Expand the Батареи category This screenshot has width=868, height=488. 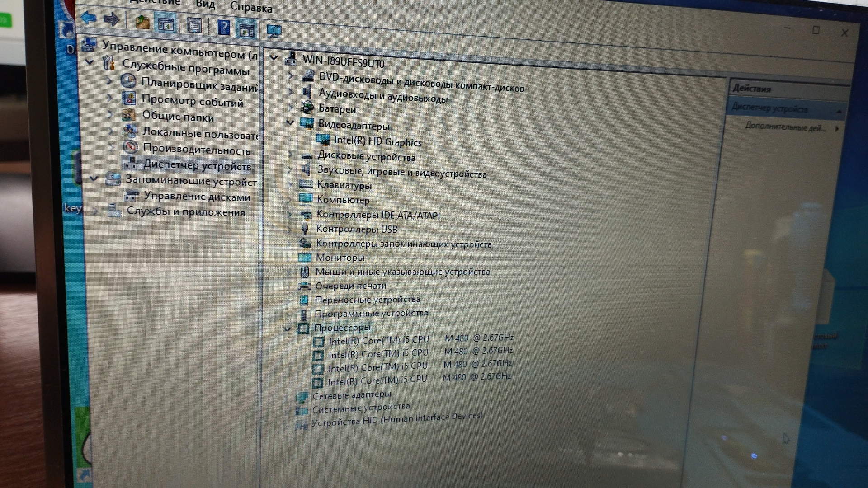[291, 108]
